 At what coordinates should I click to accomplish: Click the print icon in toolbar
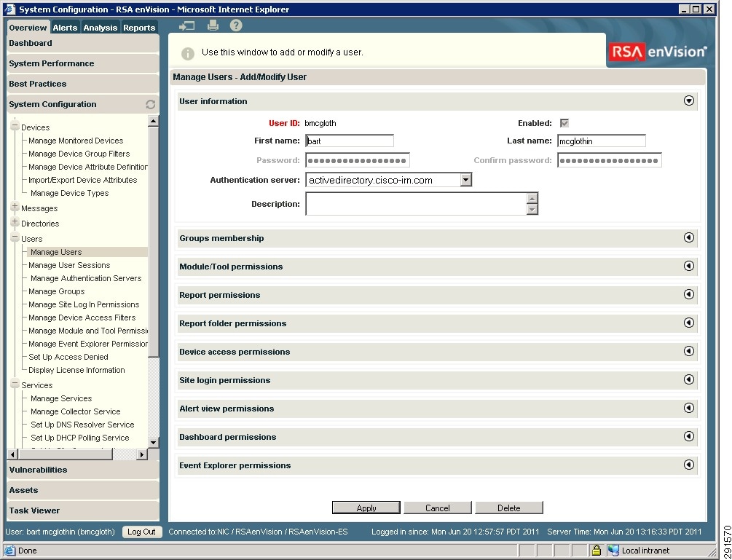[213, 25]
